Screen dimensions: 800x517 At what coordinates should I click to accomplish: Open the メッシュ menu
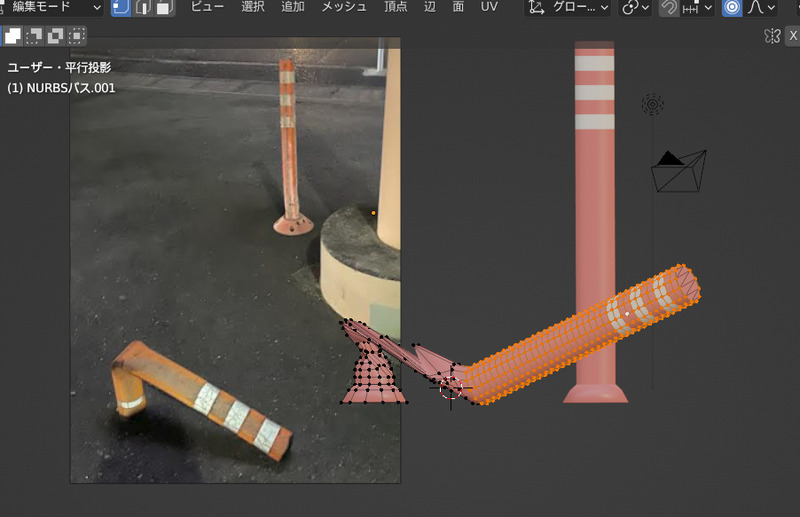[344, 7]
